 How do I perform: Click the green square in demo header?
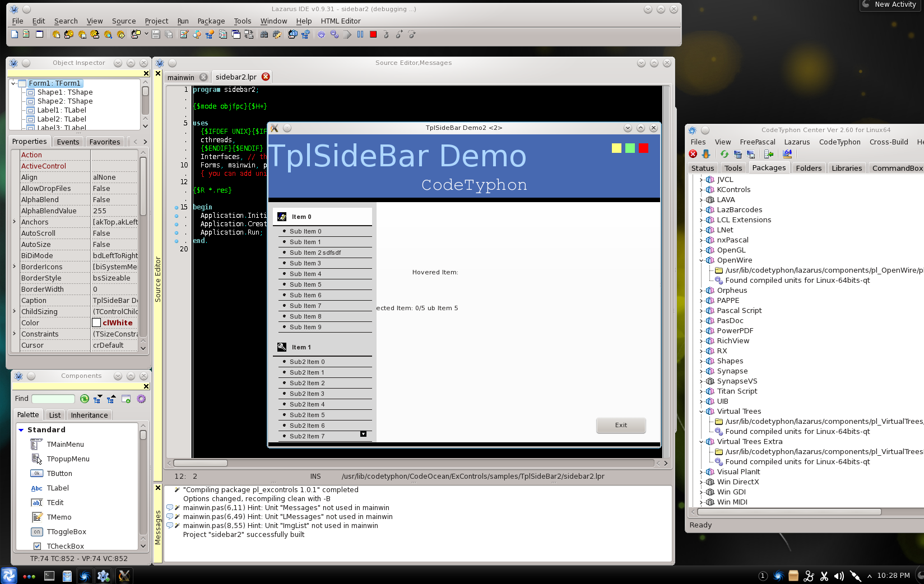coord(630,148)
